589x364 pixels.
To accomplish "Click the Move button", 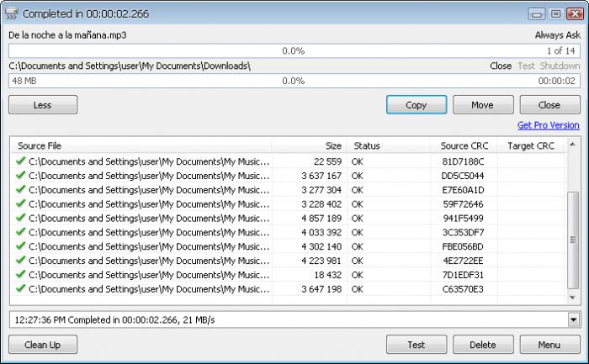I will [x=483, y=105].
